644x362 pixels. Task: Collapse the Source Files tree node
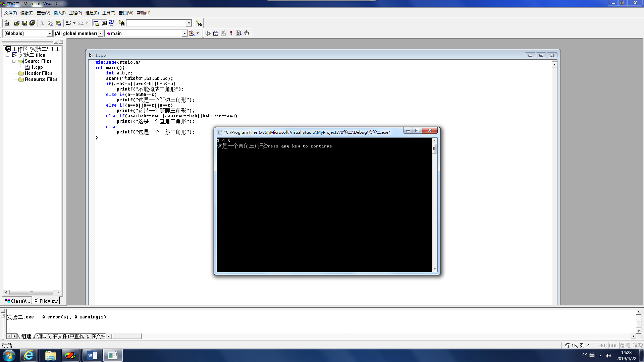pos(14,61)
